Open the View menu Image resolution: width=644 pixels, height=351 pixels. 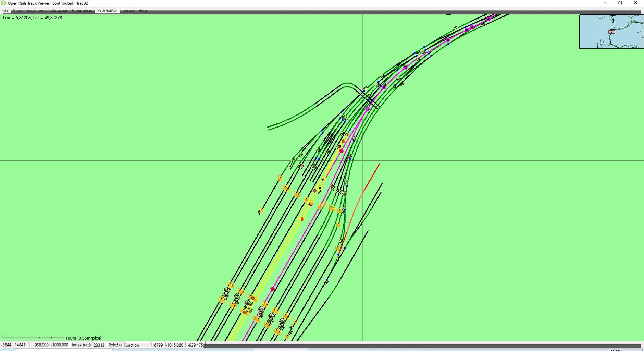click(17, 10)
